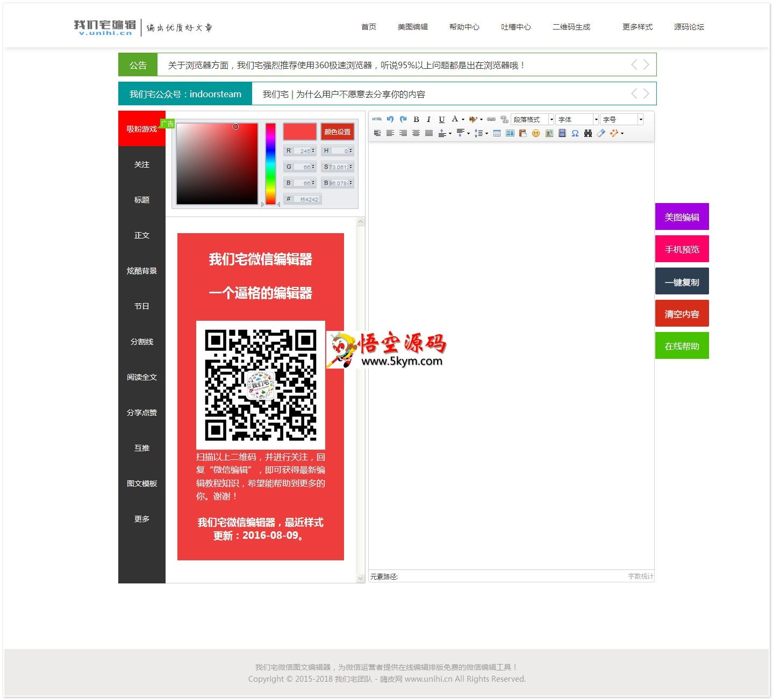Viewport: 773px width, 700px height.
Task: Click the auto-typeset magic wand icon
Action: [x=614, y=133]
